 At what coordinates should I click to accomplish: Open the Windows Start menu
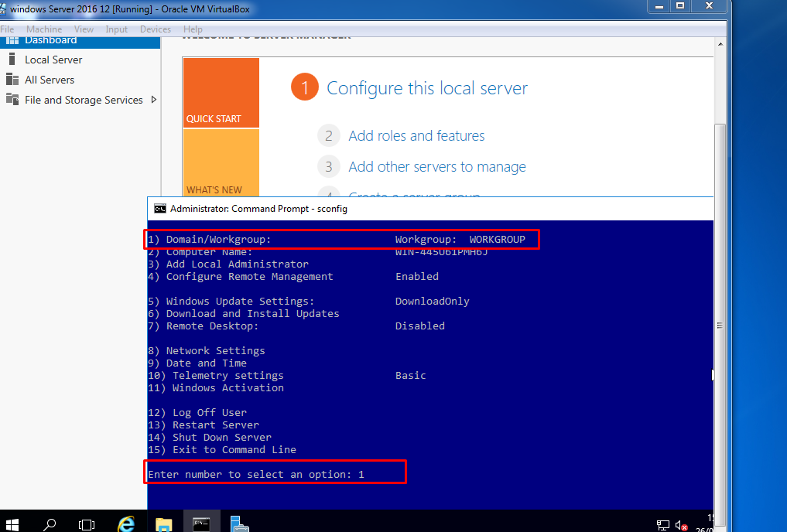click(12, 524)
